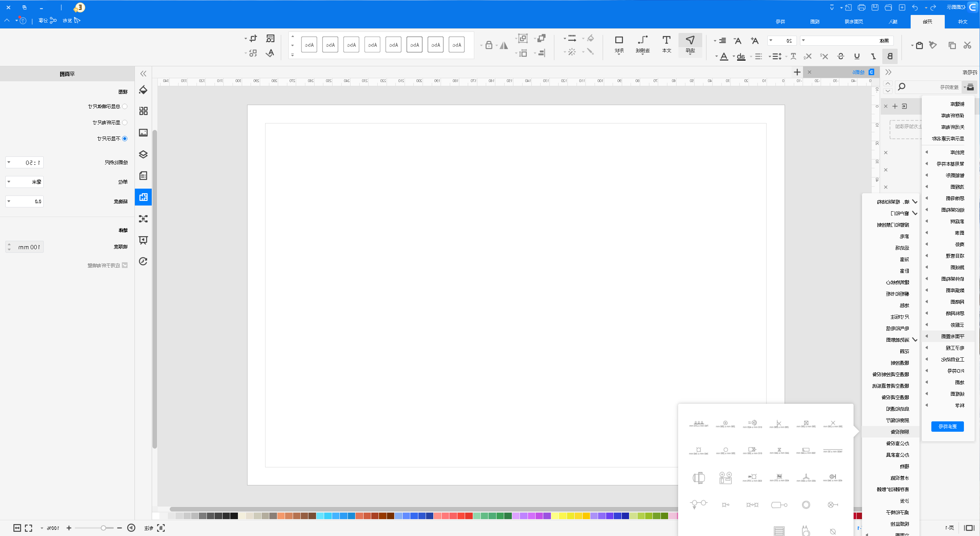Click the zoom slider handle
This screenshot has width=980, height=536.
103,528
